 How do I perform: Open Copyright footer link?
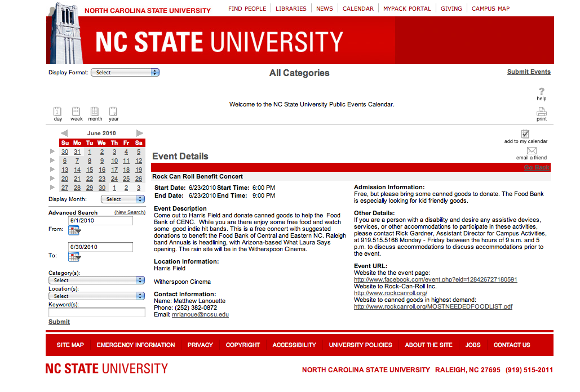point(242,345)
